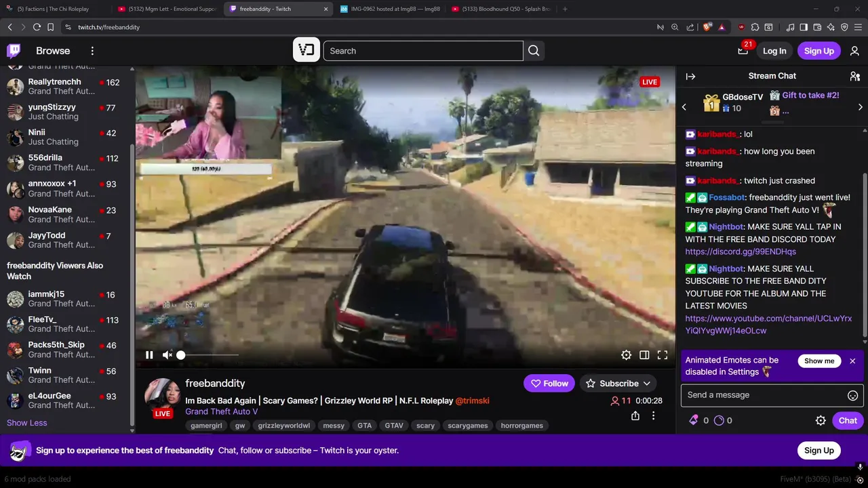
Task: Click the grizzleyworldwl tag
Action: (x=283, y=426)
